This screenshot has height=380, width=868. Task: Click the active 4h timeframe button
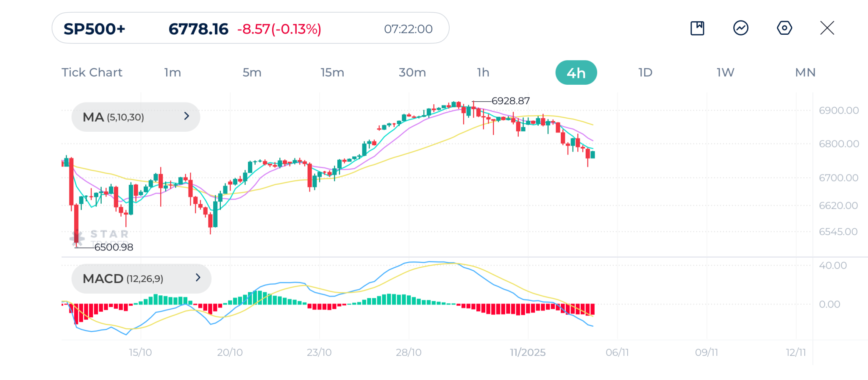coord(576,73)
